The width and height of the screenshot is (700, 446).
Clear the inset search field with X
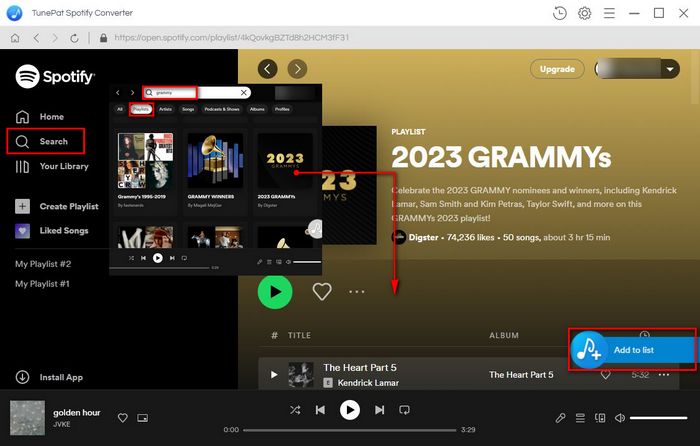[x=243, y=92]
